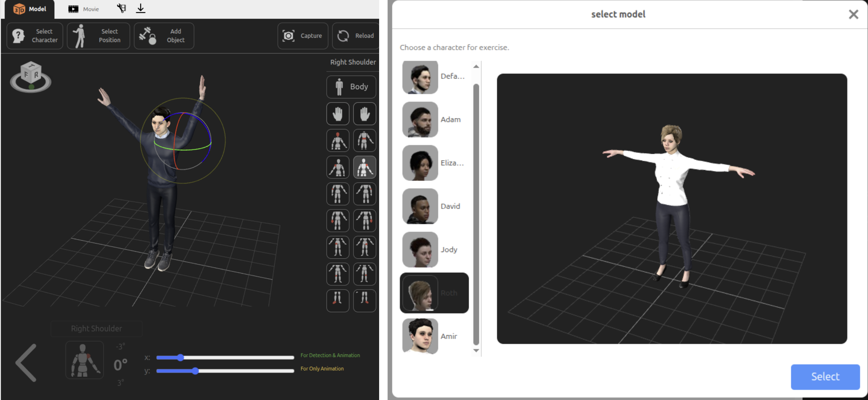Toggle the knee joint body-part icon
This screenshot has width=868, height=400.
[337, 274]
